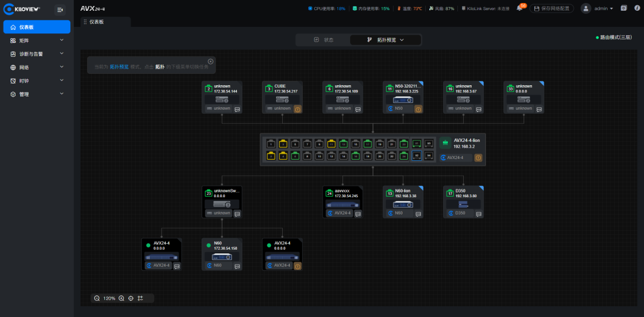Select the aavvxxx device thumbnail
644x317 pixels.
342,204
